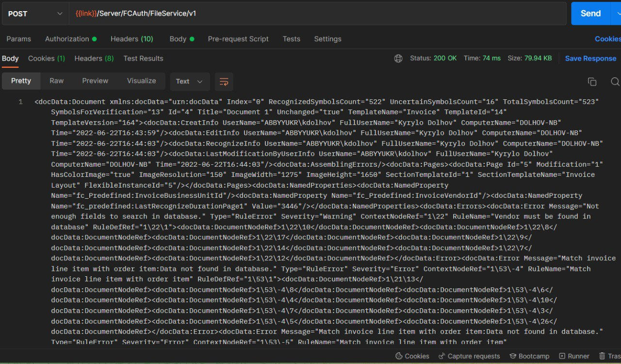Click the {{link}} variable in URL
This screenshot has height=364, width=621.
(86, 14)
